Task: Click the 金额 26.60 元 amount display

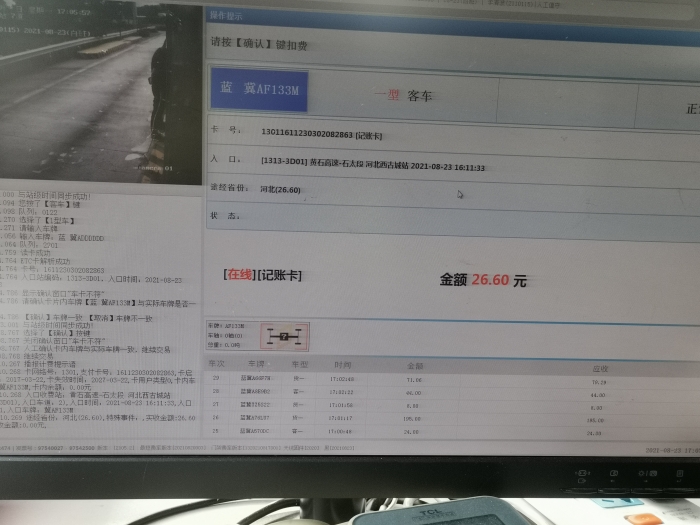Action: tap(482, 281)
